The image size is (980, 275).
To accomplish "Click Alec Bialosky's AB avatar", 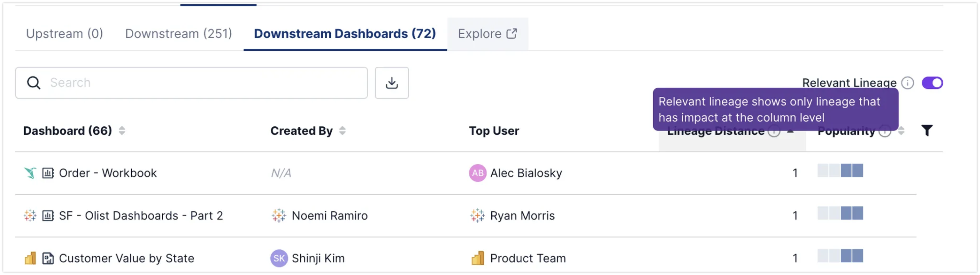I will click(x=478, y=173).
